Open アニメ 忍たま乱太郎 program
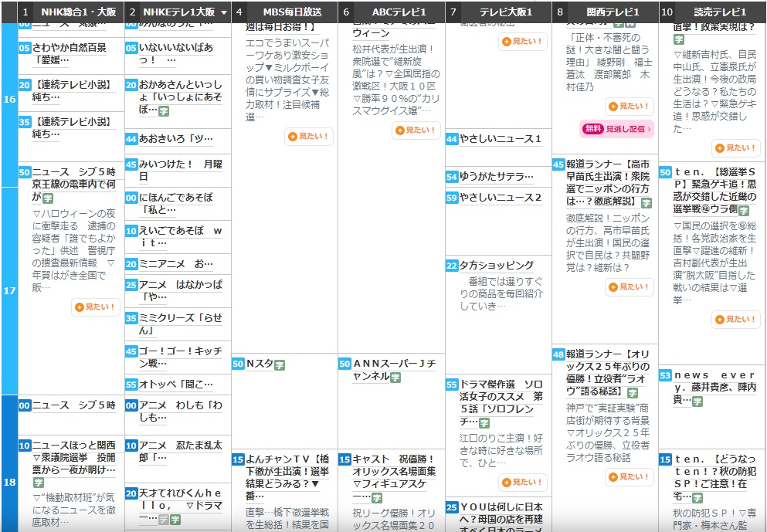The height and width of the screenshot is (532, 767). [181, 452]
